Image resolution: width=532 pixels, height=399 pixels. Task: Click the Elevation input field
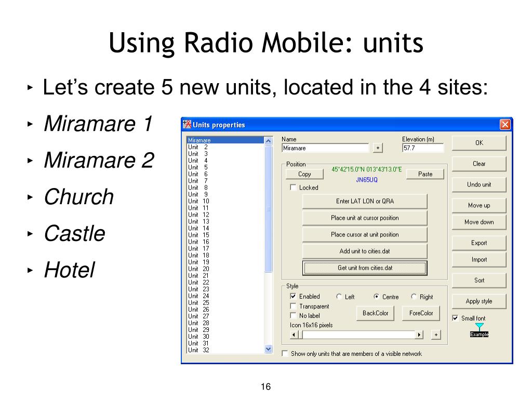[x=423, y=148]
